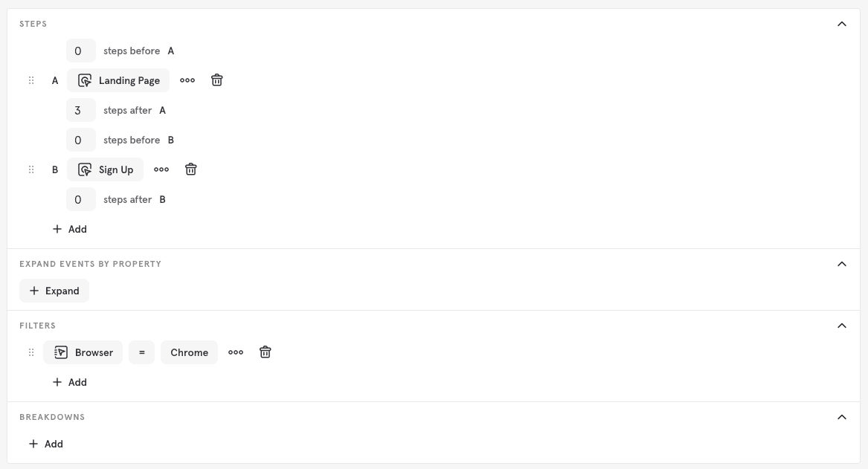The height and width of the screenshot is (469, 868).
Task: Delete the Landing Page step
Action: (x=216, y=80)
